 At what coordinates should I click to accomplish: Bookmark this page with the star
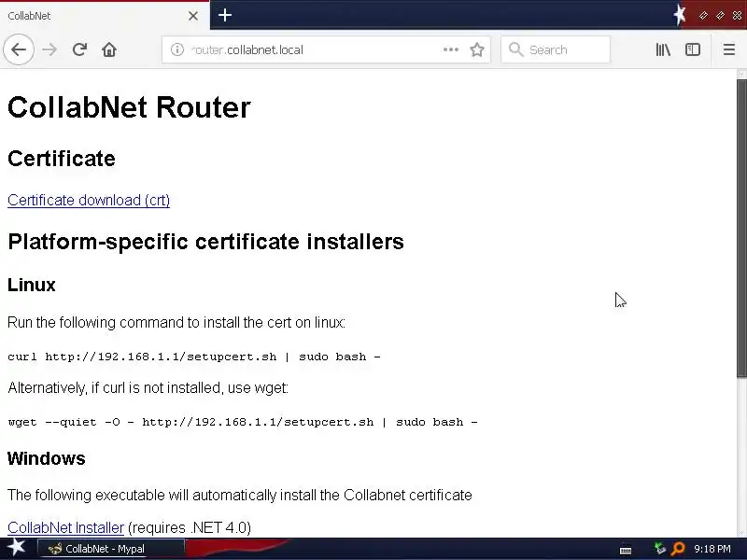point(477,49)
